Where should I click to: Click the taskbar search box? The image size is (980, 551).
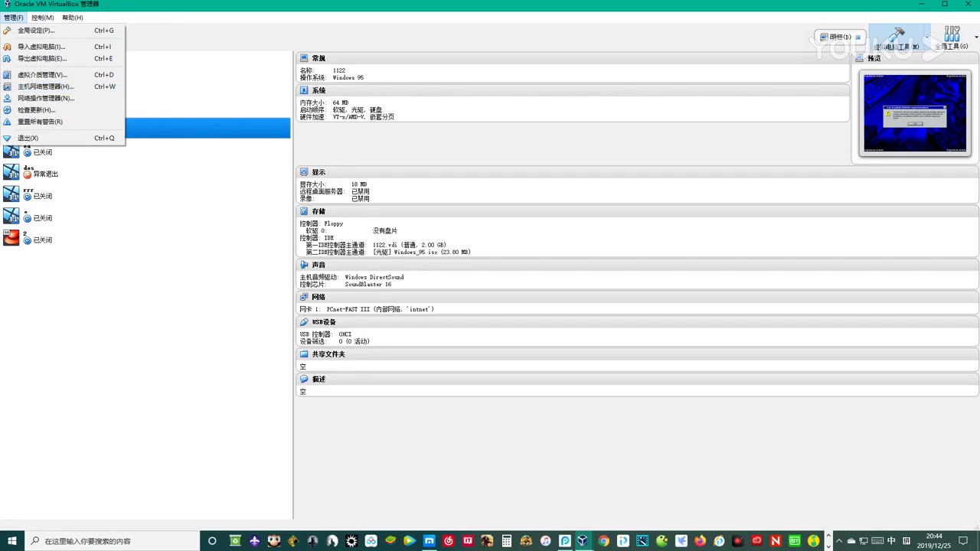coord(113,541)
